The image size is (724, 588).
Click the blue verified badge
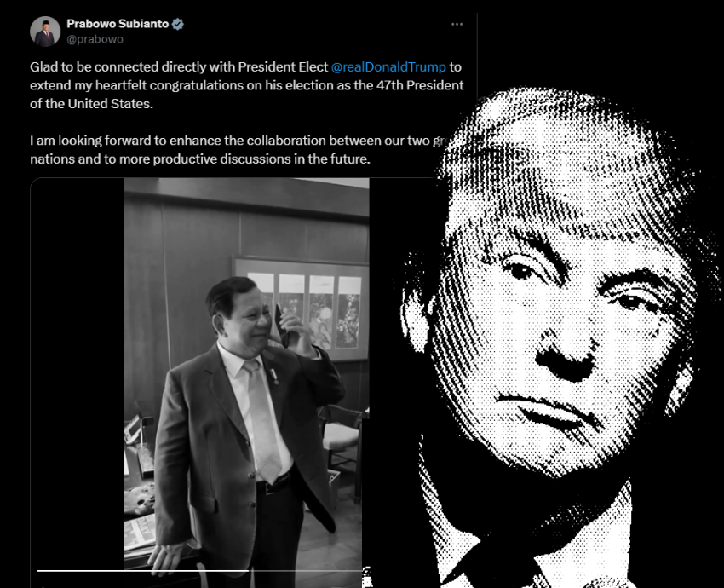coord(178,24)
